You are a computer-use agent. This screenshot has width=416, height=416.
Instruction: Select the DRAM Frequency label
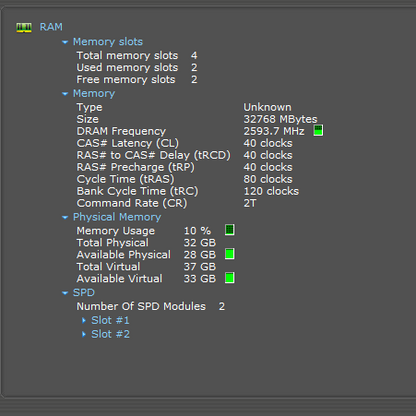pos(121,131)
